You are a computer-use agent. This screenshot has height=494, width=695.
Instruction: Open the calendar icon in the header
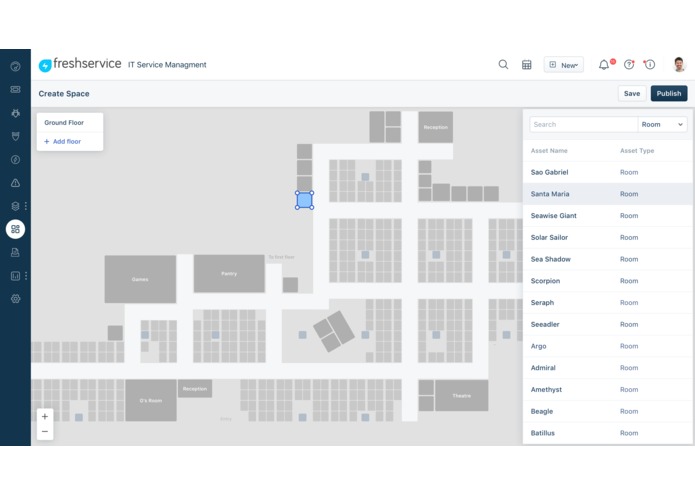tap(527, 65)
